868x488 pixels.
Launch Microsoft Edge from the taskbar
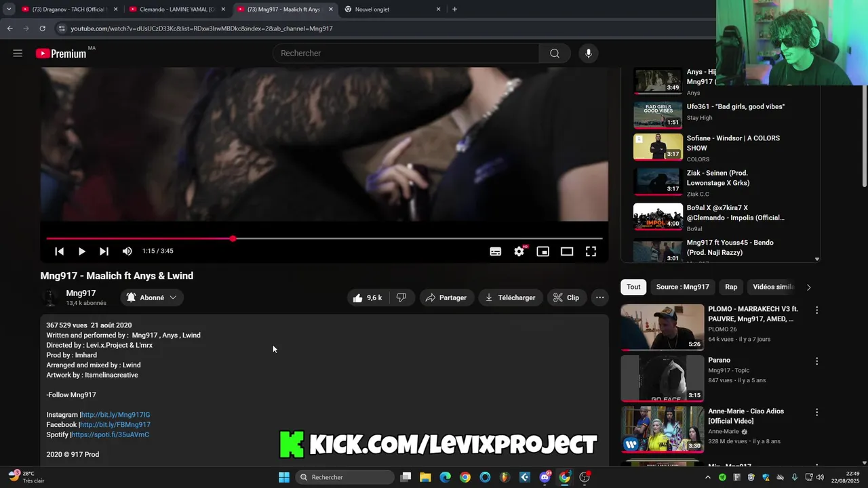445,477
